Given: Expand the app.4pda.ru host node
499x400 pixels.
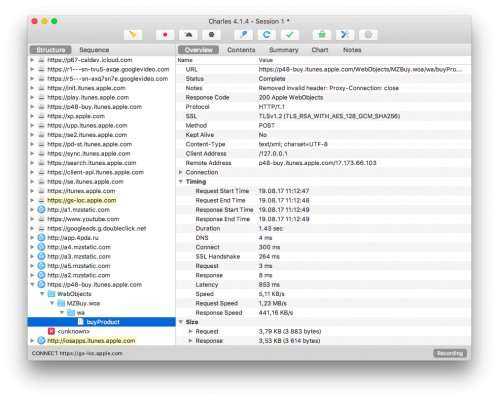Looking at the screenshot, I should [x=32, y=238].
